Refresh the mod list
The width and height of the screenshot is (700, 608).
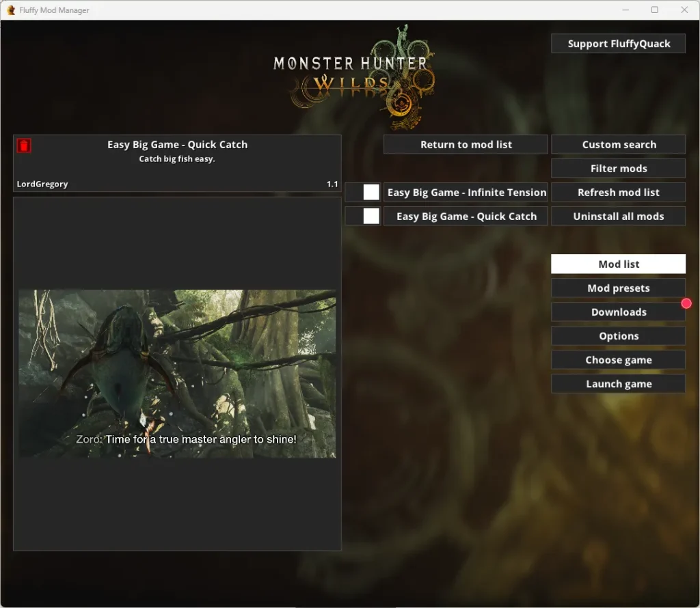[x=618, y=192]
